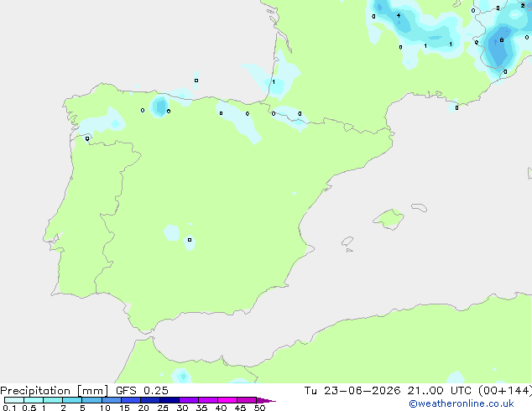The width and height of the screenshot is (532, 411).
Task: Choose the 25–30 mm navy legend swatch
Action: coord(169,400)
